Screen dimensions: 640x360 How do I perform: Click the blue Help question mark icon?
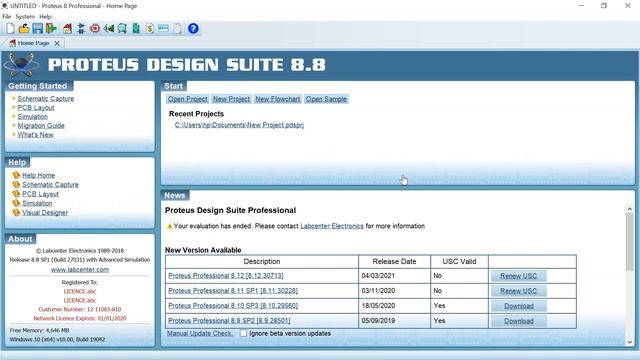193,28
